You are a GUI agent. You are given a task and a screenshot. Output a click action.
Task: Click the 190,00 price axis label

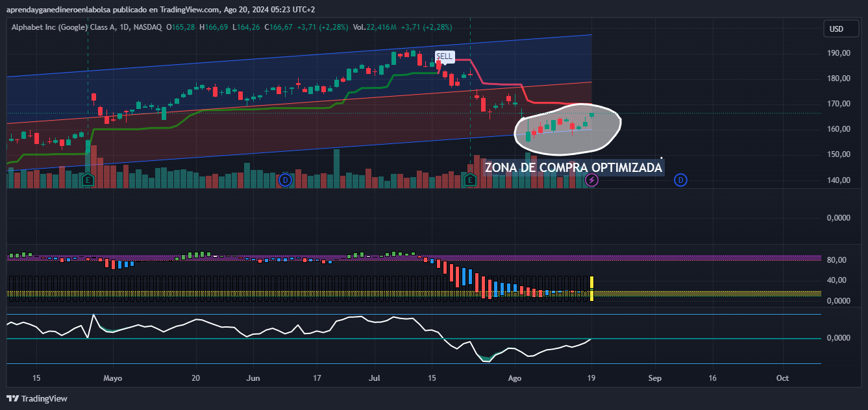(839, 53)
